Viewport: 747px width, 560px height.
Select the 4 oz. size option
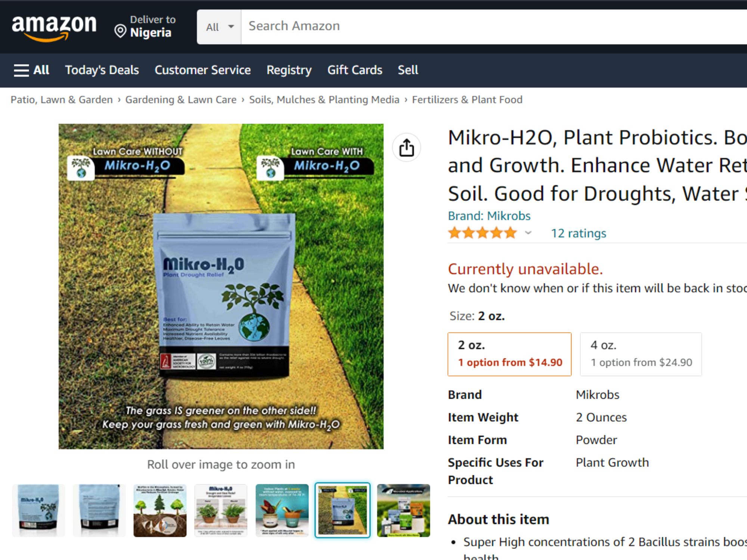(641, 354)
